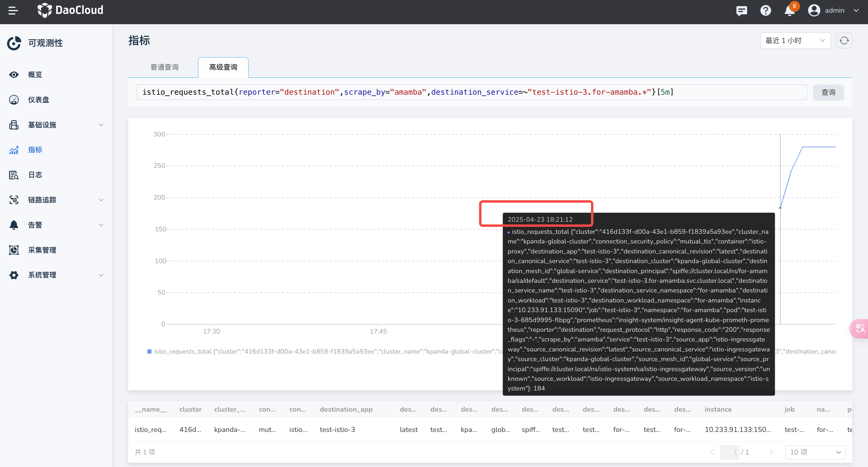Switch to the 普通查询 tab
868x467 pixels.
point(164,67)
